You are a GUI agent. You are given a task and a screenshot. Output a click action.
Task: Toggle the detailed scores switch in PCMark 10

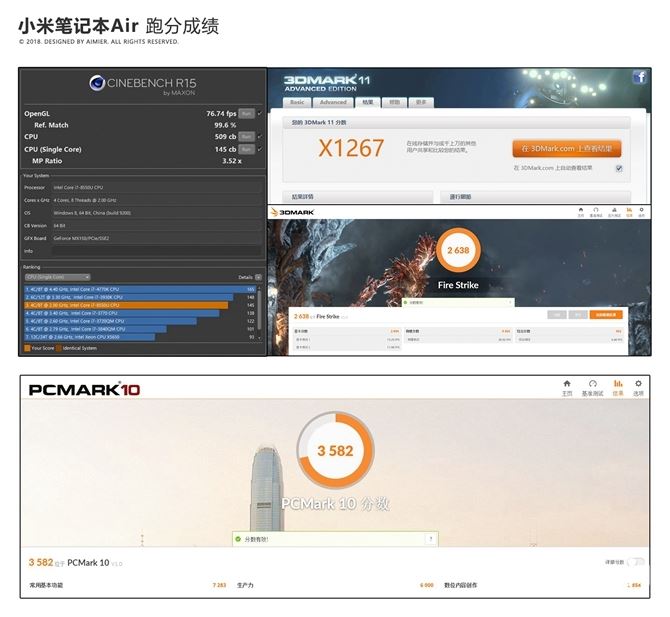[635, 562]
